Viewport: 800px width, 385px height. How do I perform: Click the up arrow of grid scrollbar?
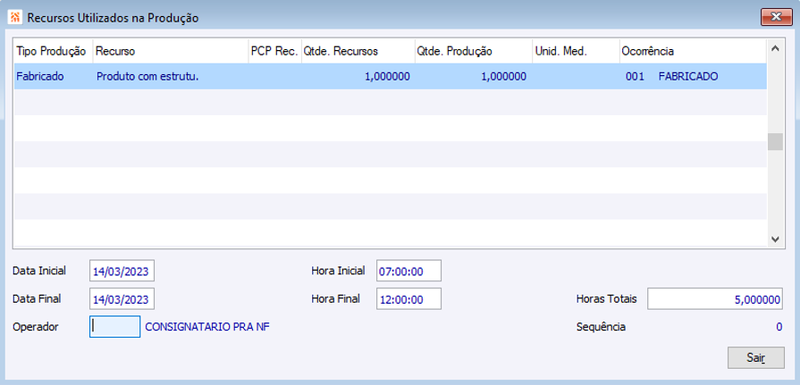coord(775,48)
